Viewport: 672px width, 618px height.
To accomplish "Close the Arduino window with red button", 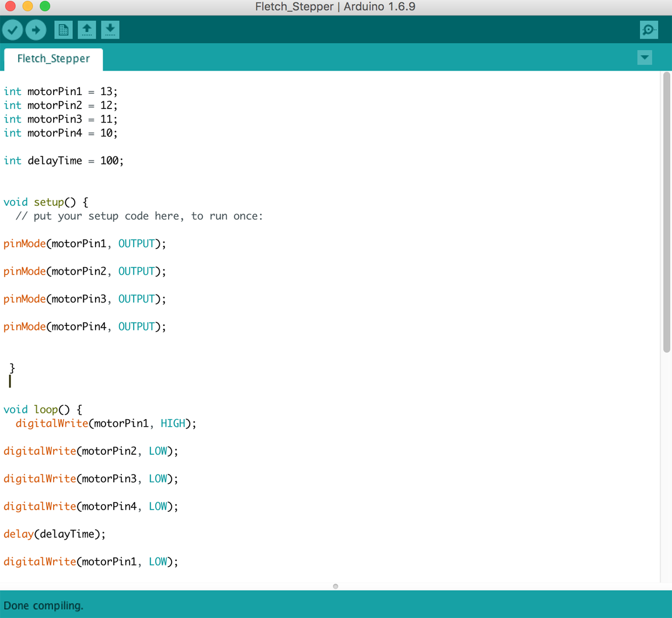I will (10, 6).
